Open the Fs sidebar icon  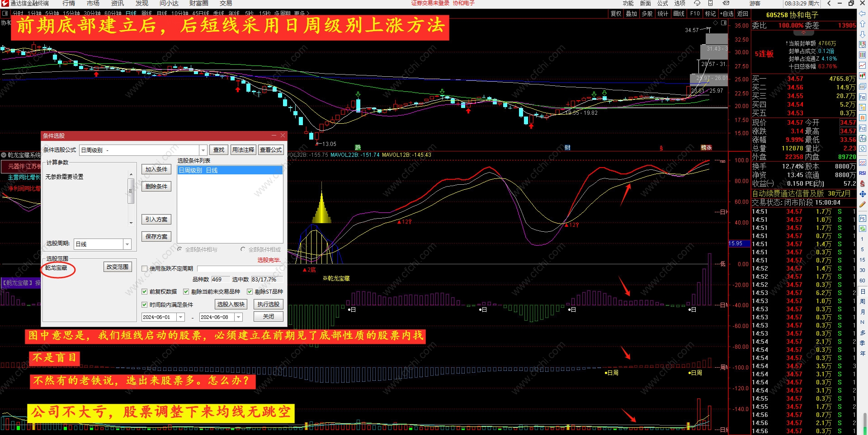click(862, 218)
